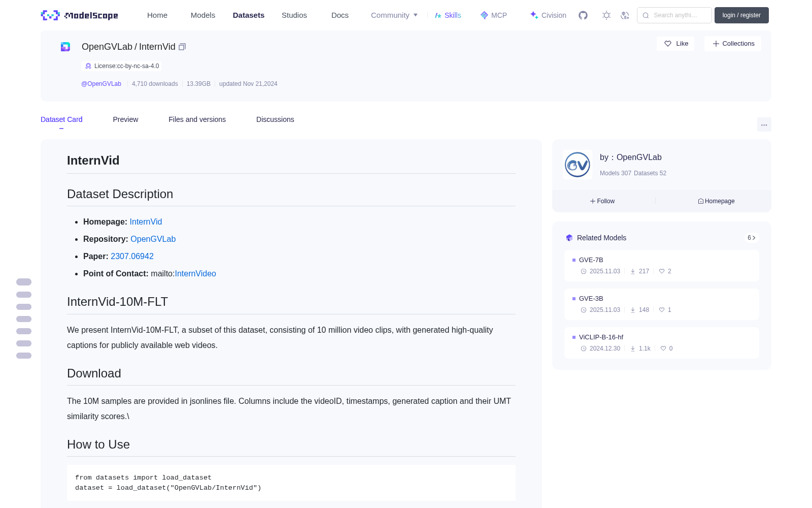The image size is (812, 508).
Task: Open the @OpenGVLab owner link
Action: [x=101, y=84]
